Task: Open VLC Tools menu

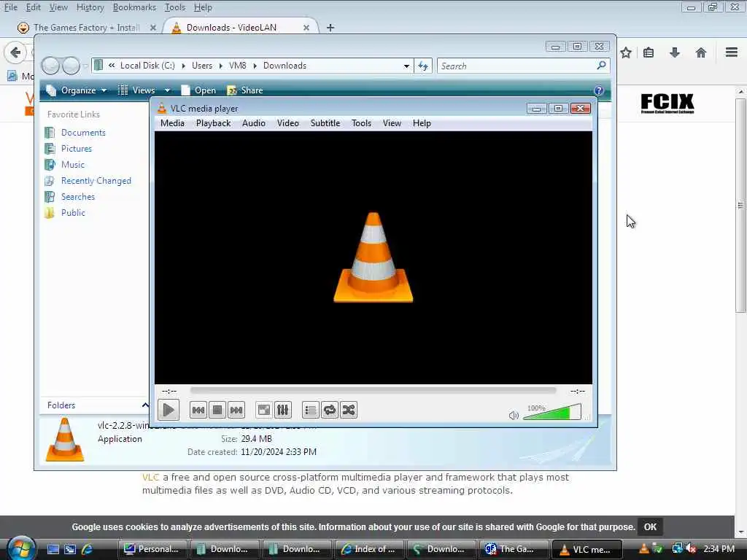Action: 362,123
